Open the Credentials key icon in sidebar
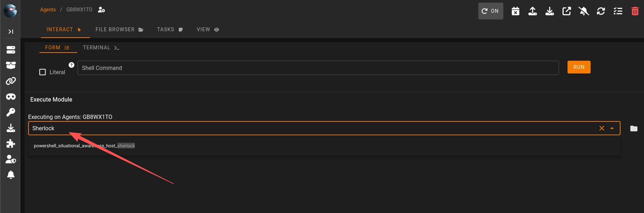This screenshot has height=213, width=644. [11, 112]
